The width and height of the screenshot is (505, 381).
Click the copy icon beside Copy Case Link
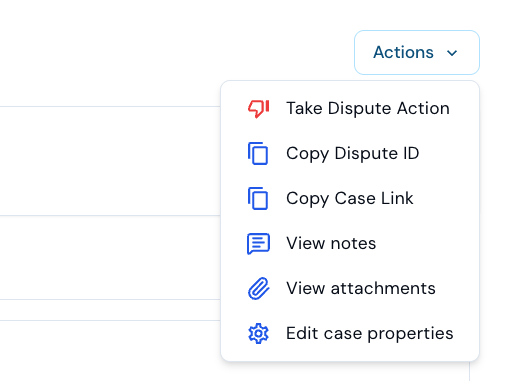[258, 199]
